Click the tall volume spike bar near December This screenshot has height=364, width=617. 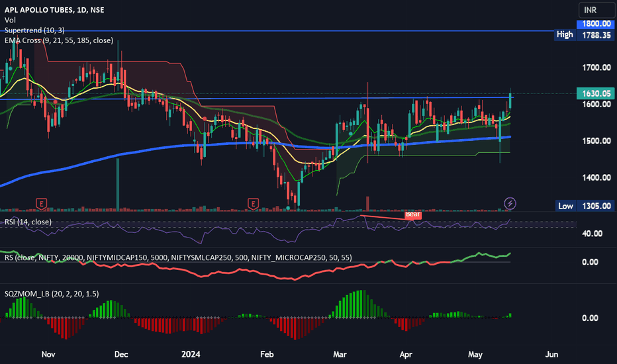117,184
